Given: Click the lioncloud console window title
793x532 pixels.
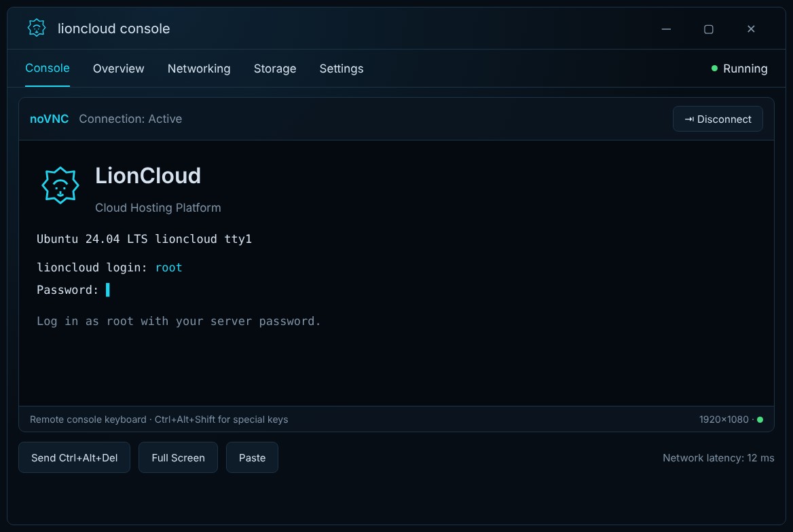Looking at the screenshot, I should [114, 28].
